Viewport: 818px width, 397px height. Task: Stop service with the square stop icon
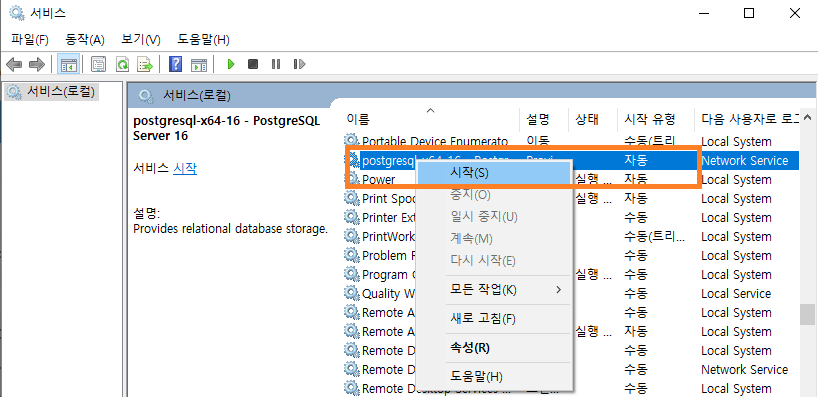pyautogui.click(x=253, y=64)
